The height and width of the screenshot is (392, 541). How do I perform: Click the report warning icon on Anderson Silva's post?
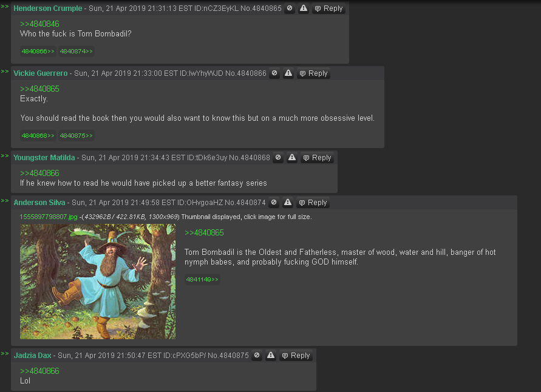pos(288,203)
